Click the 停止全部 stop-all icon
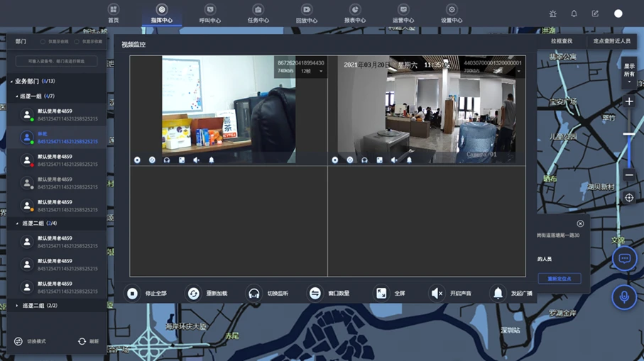The height and width of the screenshot is (361, 644). click(x=133, y=293)
